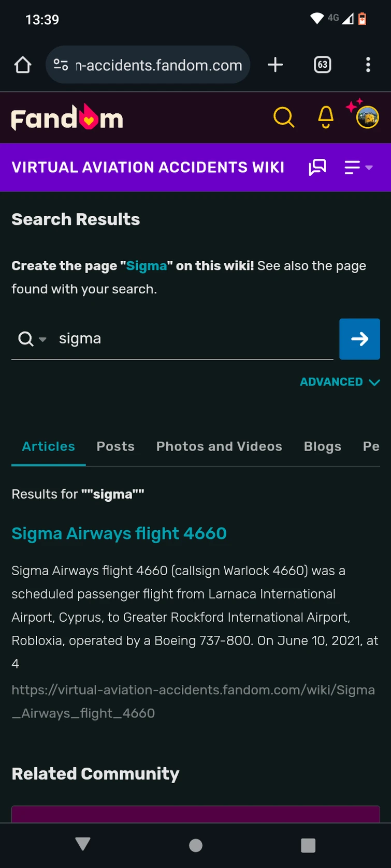Open the wiki Discuss icon
391x868 pixels.
(x=317, y=167)
